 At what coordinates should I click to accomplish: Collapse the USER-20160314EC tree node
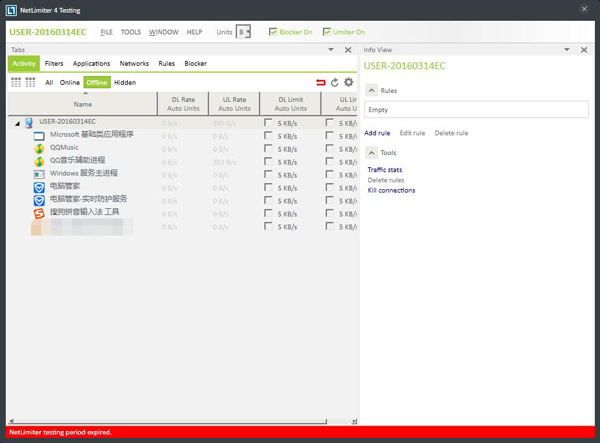(18, 123)
